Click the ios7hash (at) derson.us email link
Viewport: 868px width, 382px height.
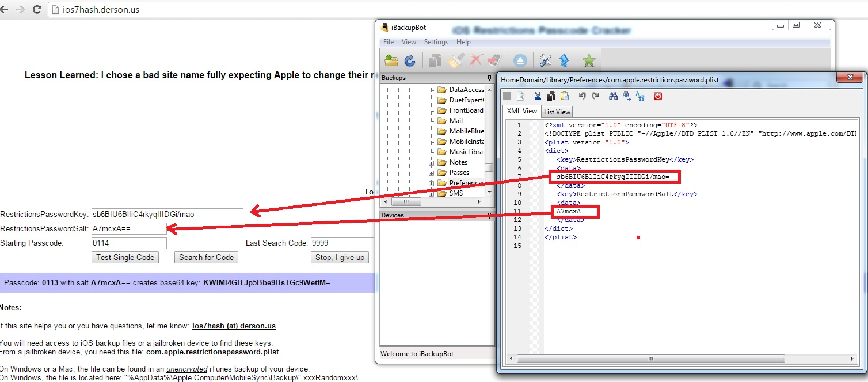(234, 326)
